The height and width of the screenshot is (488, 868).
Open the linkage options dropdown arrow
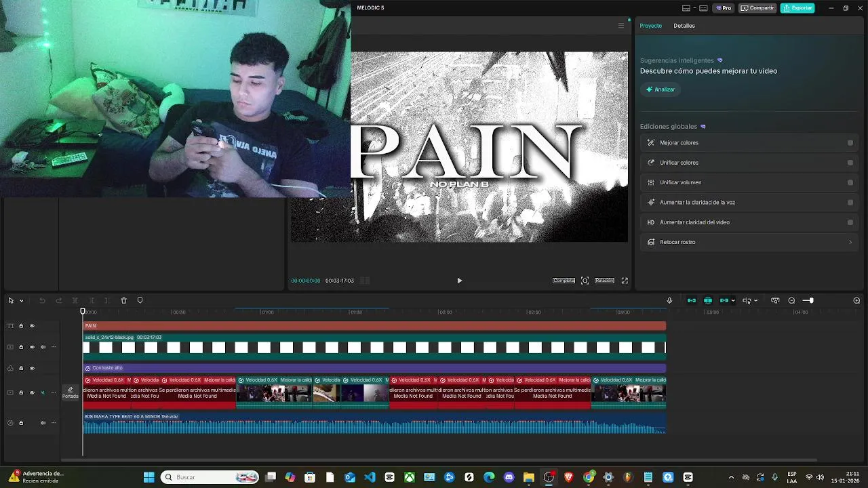point(733,301)
